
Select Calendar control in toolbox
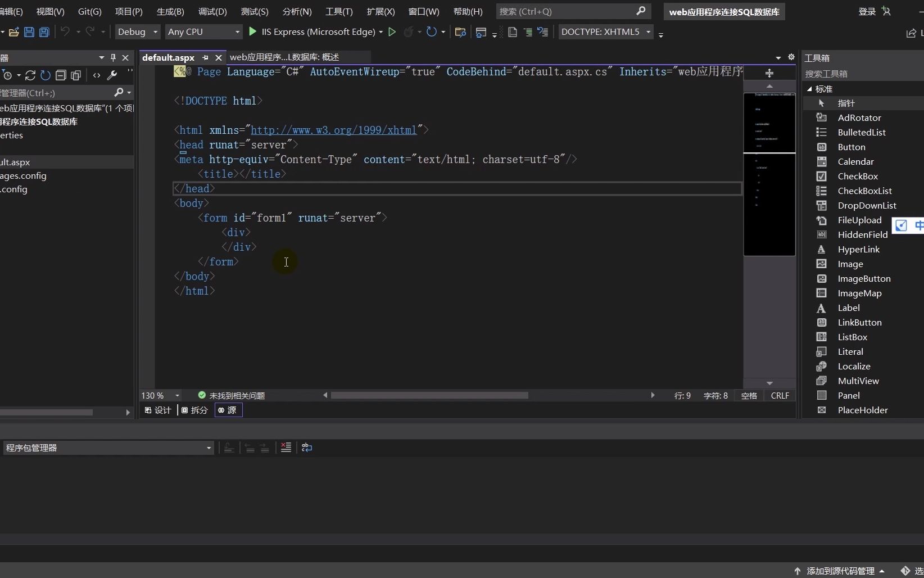tap(855, 162)
